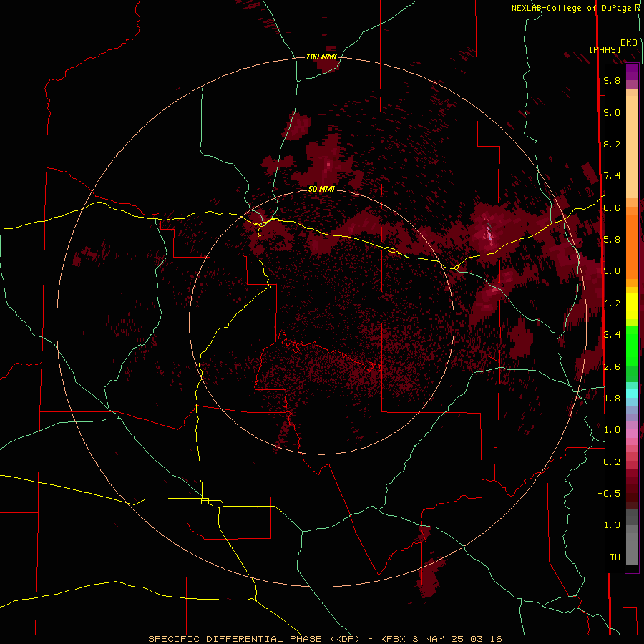Pick the yellow band of the color bar
This screenshot has height=644, width=644.
(x=632, y=306)
